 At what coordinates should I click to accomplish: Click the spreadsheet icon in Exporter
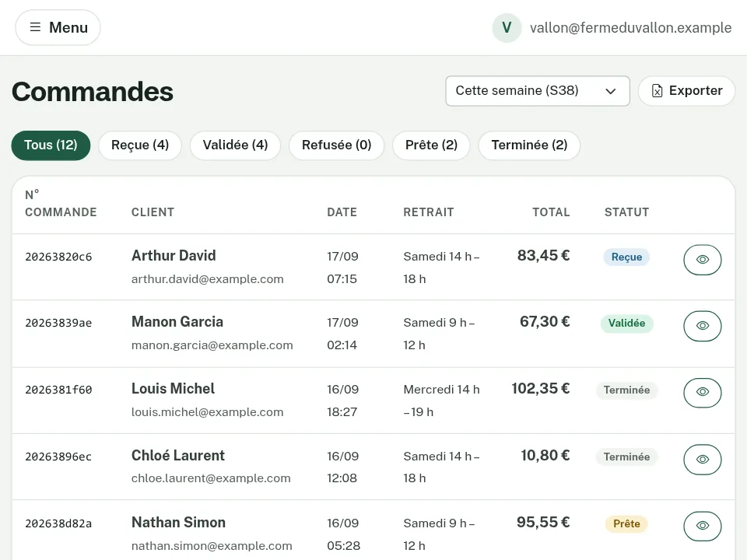point(657,91)
